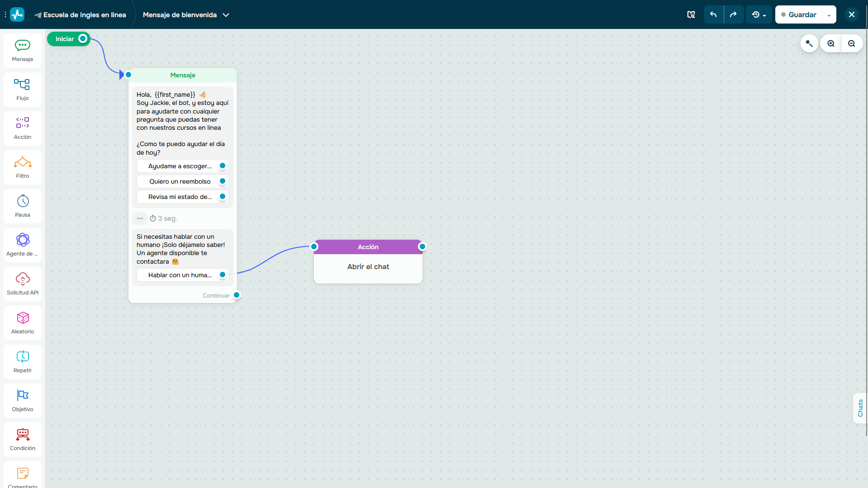
Task: Undo the last change
Action: click(x=713, y=14)
